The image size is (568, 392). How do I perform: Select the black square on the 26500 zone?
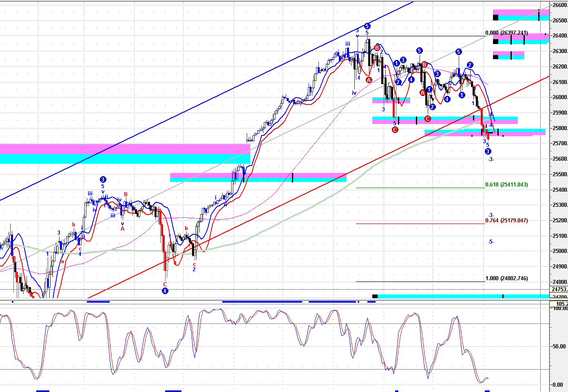click(495, 18)
